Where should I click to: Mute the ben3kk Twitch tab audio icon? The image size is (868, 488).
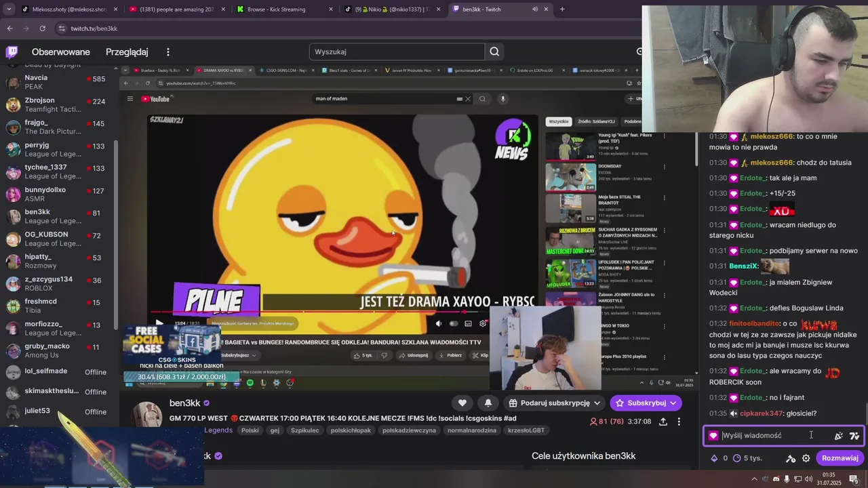[535, 9]
